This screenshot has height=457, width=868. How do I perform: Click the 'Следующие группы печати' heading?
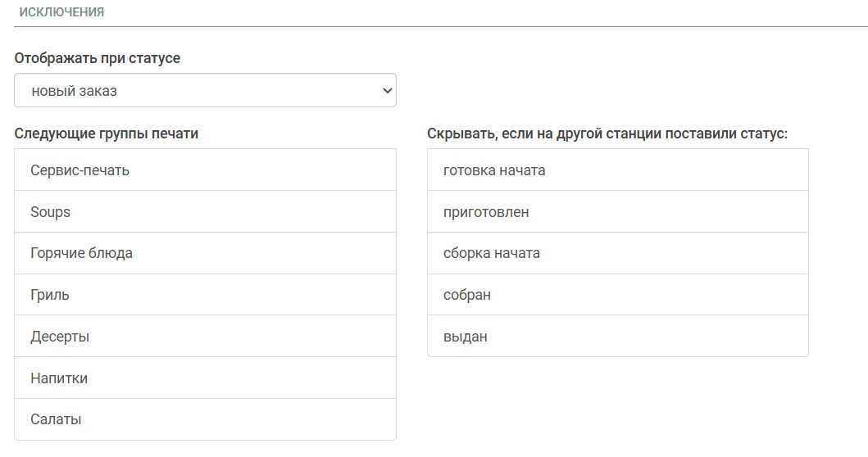pos(107,133)
